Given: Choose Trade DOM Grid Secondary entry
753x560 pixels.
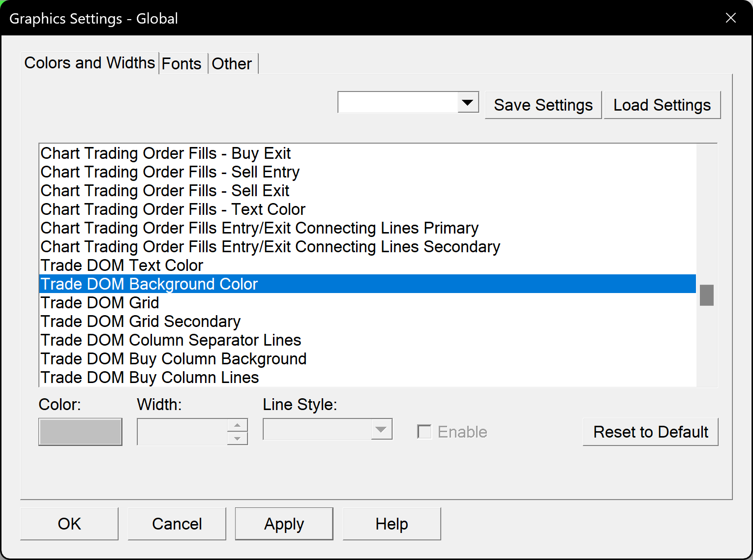Looking at the screenshot, I should click(141, 322).
